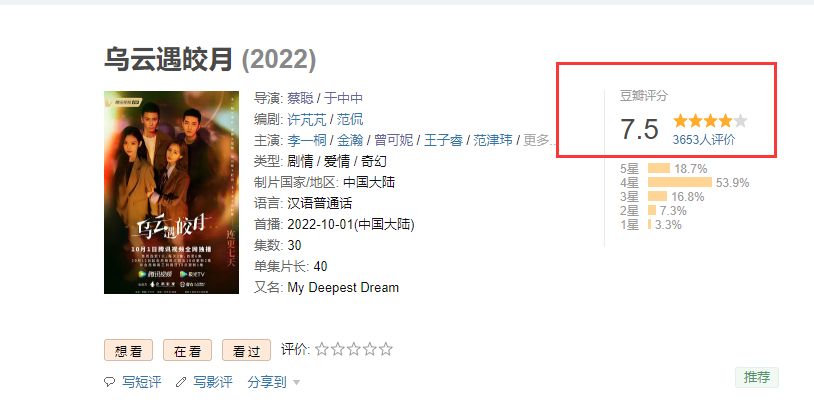Click the 4星 rating distribution bar

680,182
